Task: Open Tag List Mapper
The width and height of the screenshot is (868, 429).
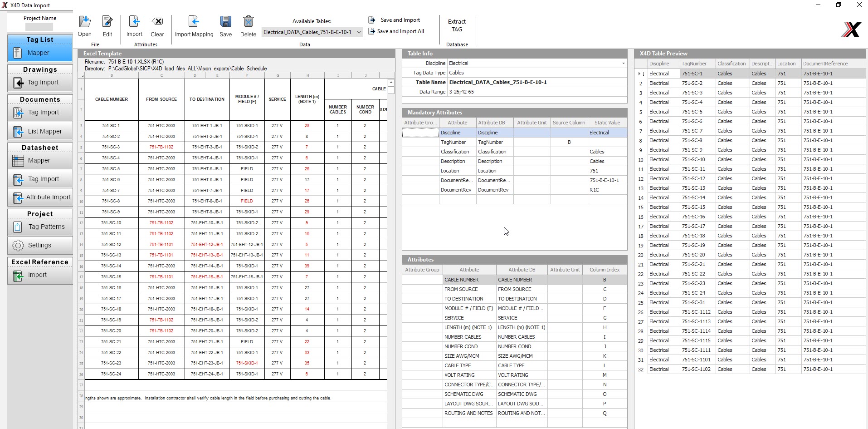Action: [x=40, y=53]
